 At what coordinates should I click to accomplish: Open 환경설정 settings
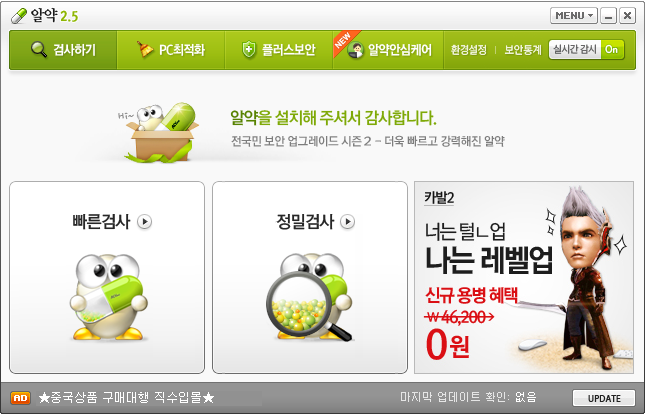tap(468, 50)
